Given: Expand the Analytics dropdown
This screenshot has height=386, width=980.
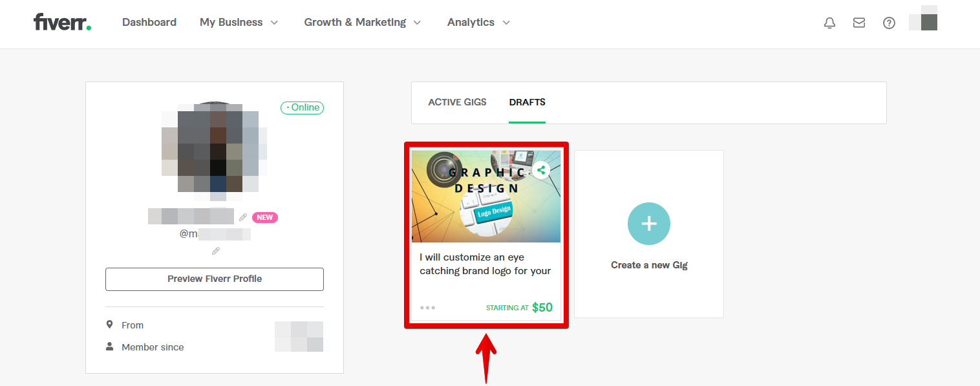Looking at the screenshot, I should tap(478, 23).
